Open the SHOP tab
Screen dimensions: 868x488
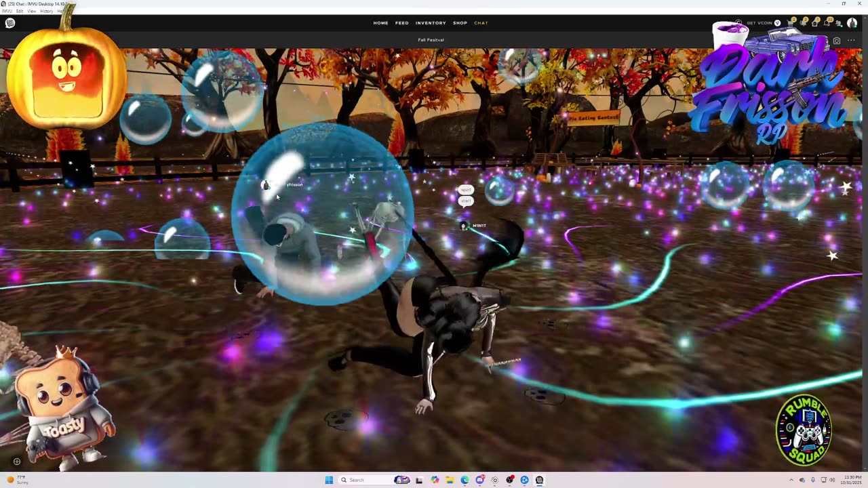460,23
